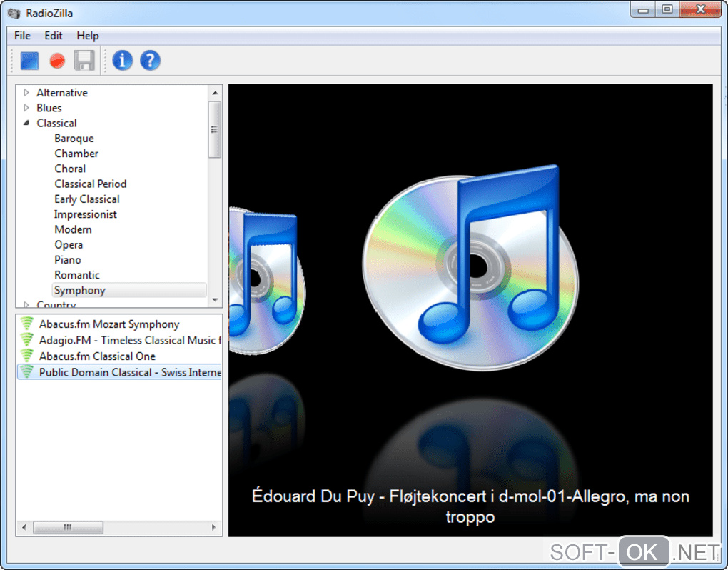The width and height of the screenshot is (728, 570).
Task: Maximize the RadioZilla window
Action: [x=667, y=10]
